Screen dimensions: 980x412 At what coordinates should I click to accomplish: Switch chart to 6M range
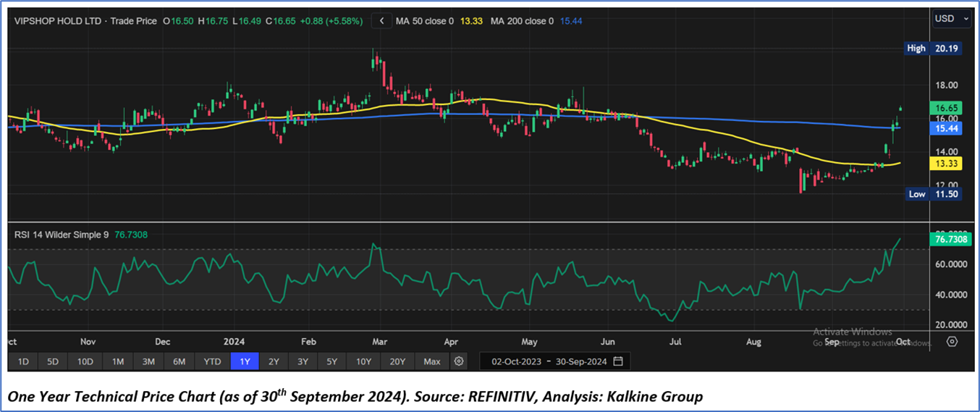179,361
